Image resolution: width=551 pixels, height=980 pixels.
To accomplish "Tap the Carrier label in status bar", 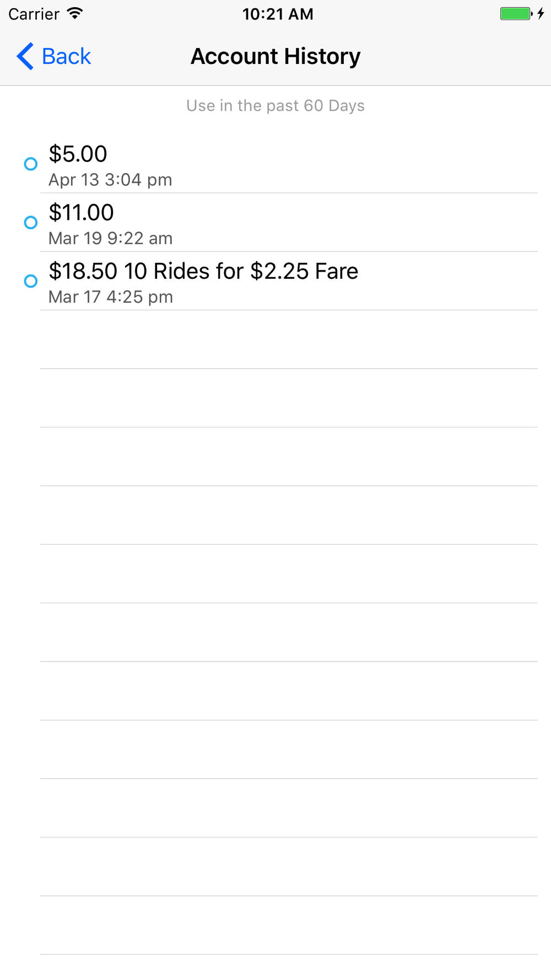I will (34, 14).
